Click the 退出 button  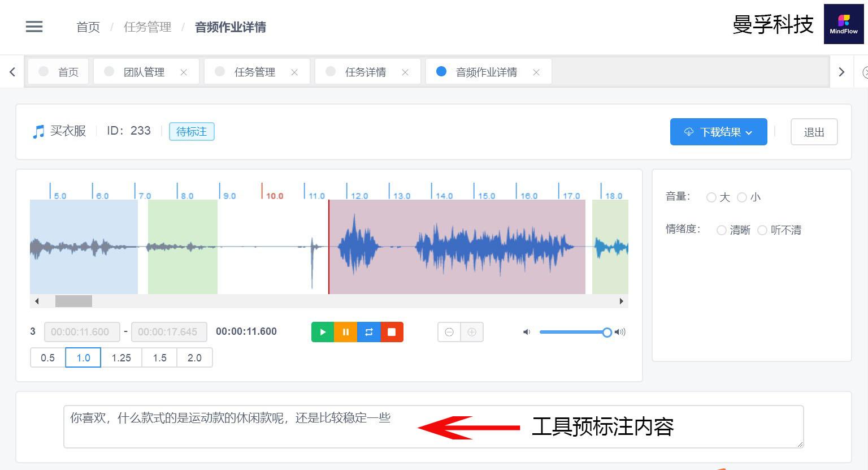coord(814,132)
